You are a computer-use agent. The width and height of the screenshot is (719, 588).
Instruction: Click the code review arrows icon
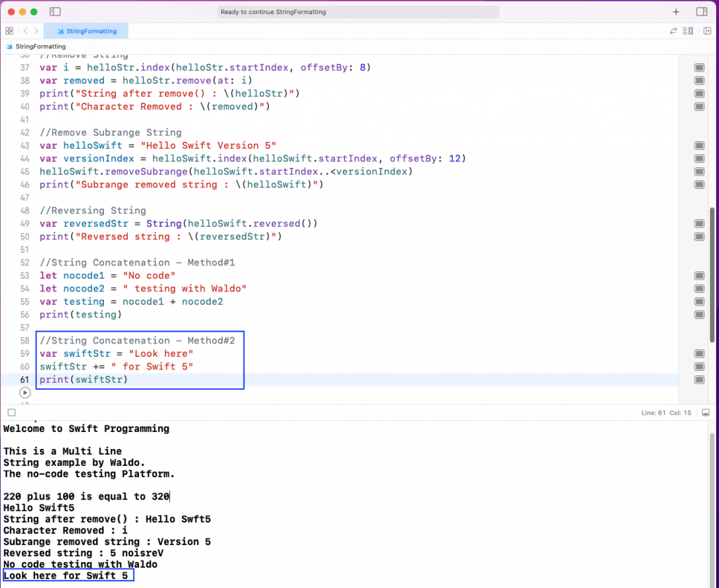tap(673, 31)
